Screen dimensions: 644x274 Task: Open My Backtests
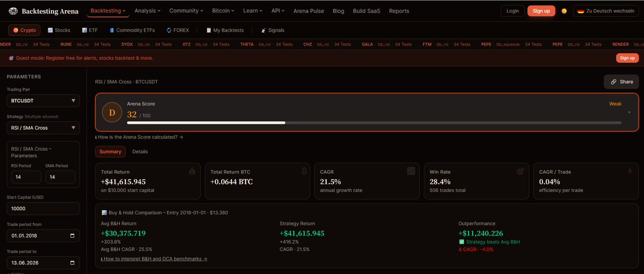coord(225,31)
